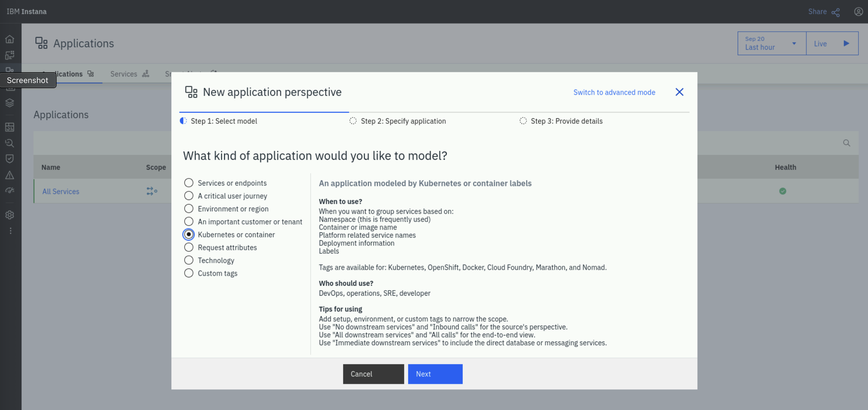Open the Settings gear in the sidebar
Viewport: 868px width, 410px height.
tap(10, 215)
